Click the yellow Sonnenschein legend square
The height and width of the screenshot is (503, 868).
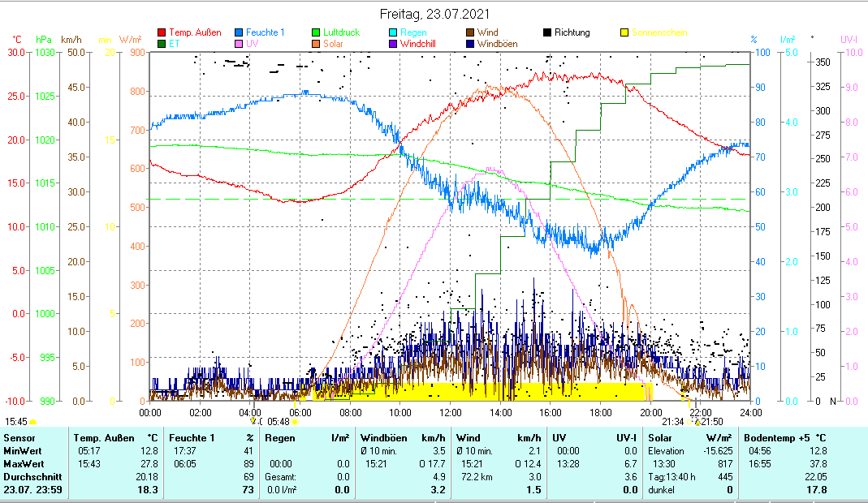coord(625,33)
